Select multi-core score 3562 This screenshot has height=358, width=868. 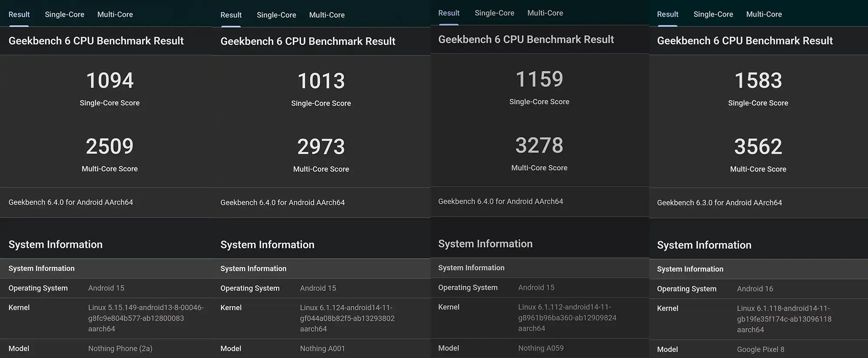[x=758, y=146]
